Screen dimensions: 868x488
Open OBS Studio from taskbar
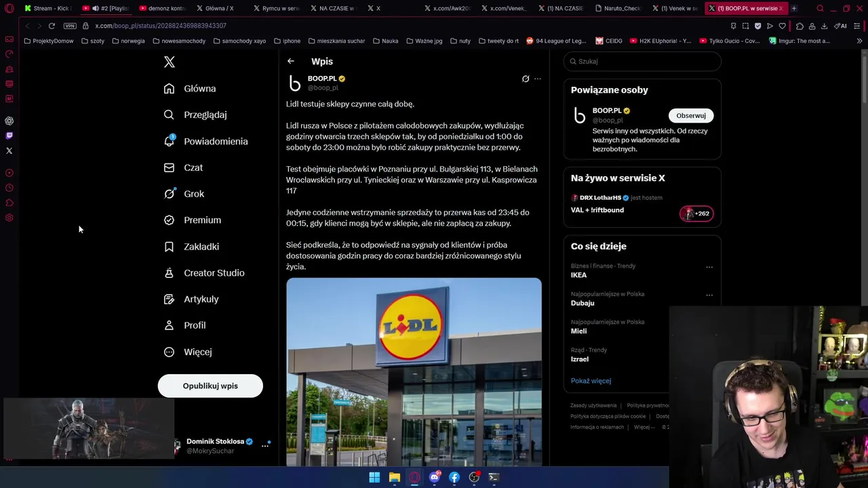474,477
